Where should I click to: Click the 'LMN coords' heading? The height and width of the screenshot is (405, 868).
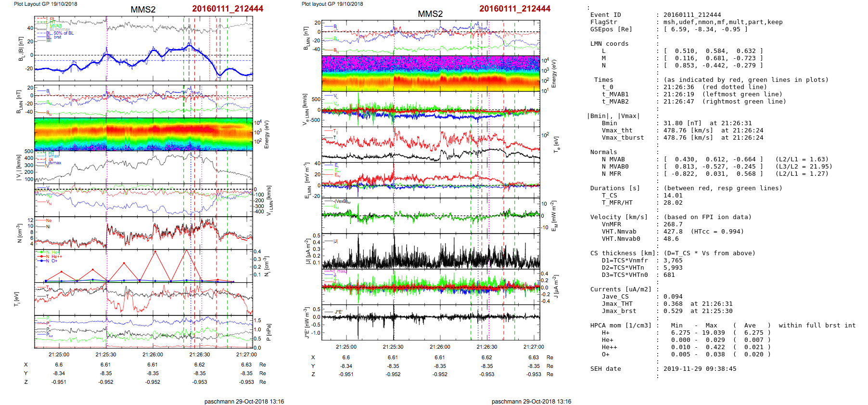click(609, 44)
